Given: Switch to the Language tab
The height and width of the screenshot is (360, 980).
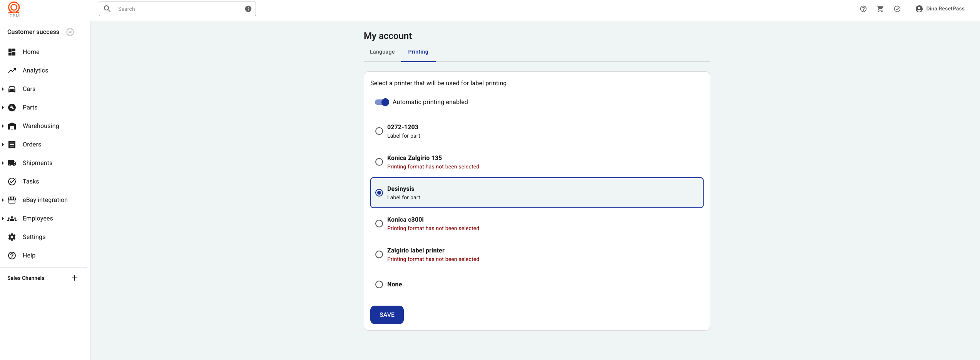Looking at the screenshot, I should pyautogui.click(x=382, y=52).
